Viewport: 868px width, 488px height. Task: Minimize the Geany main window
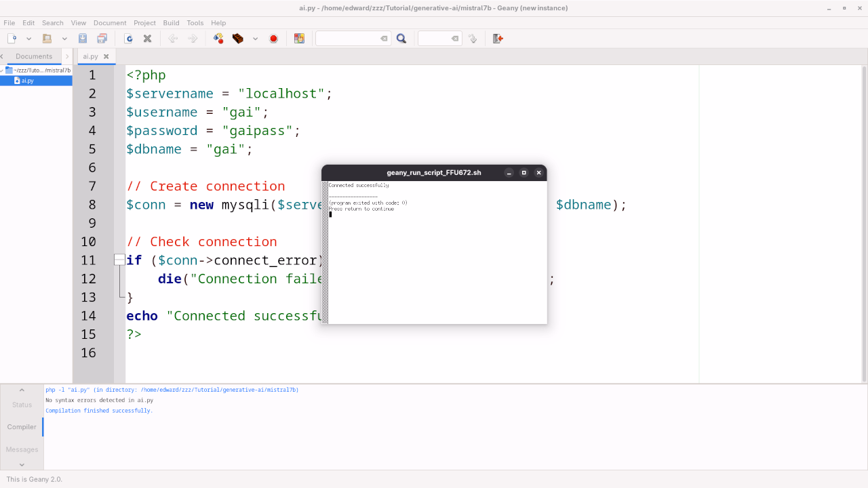pos(829,8)
